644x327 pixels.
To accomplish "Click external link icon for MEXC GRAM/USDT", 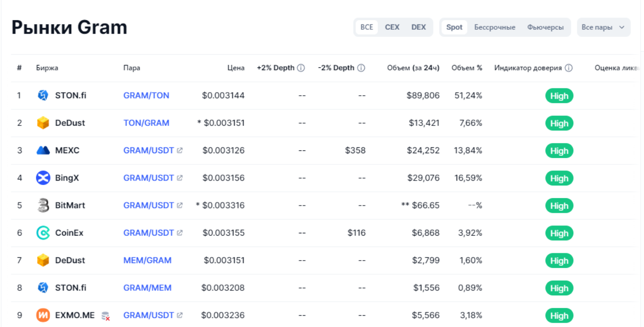I will [x=180, y=151].
